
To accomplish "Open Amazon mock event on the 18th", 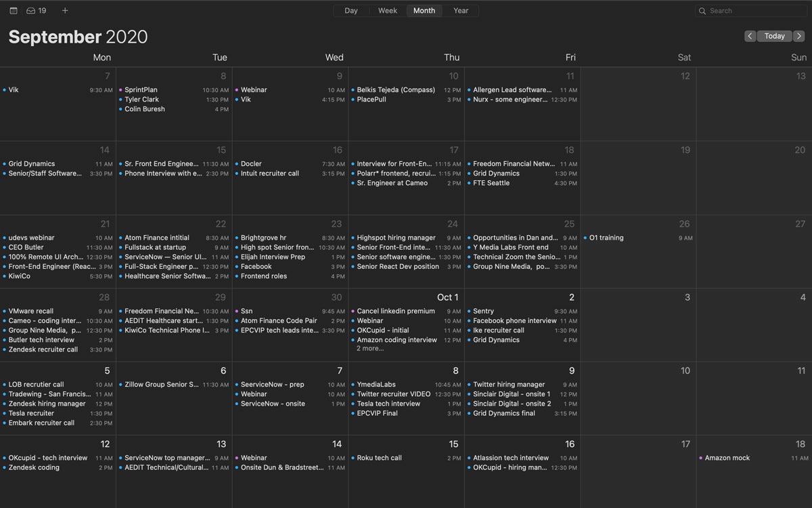I will coord(754,459).
